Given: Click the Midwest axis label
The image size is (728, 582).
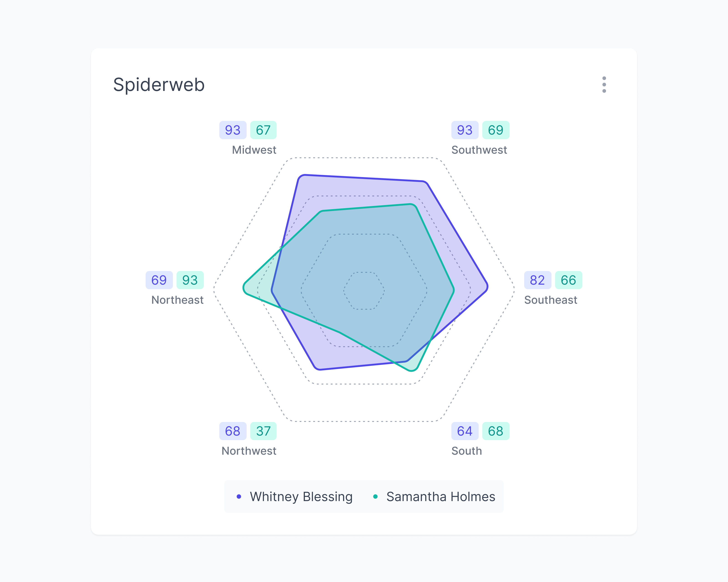Looking at the screenshot, I should [254, 150].
